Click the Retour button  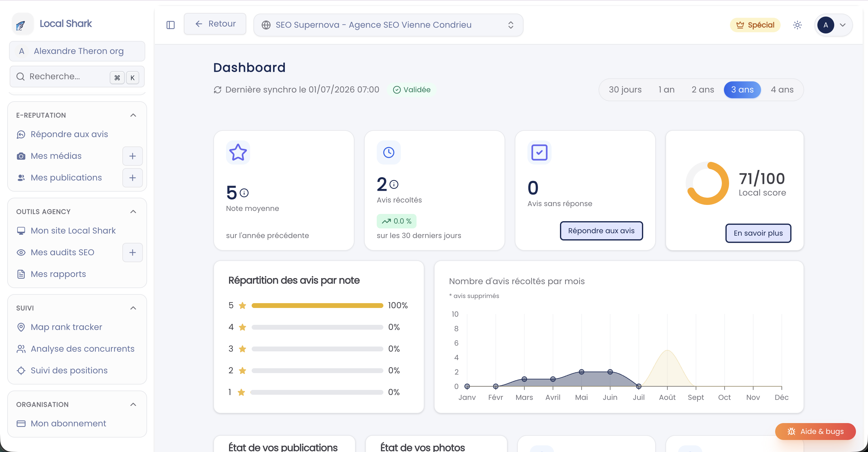point(215,24)
